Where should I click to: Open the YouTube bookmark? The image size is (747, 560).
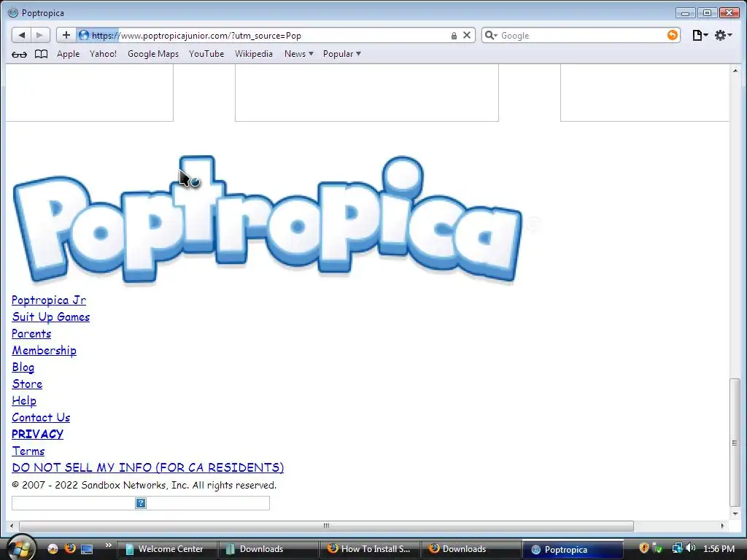[206, 54]
